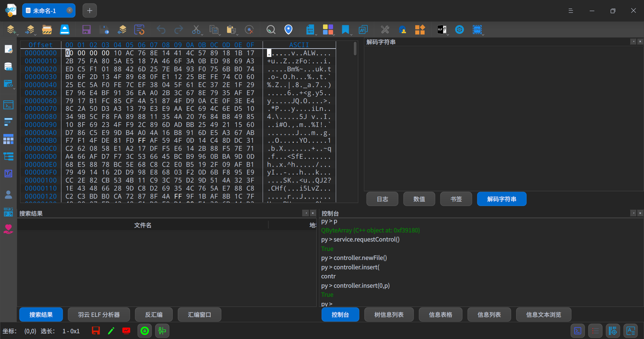The width and height of the screenshot is (644, 339).
Task: Switch to the 反汇编 tab
Action: click(x=154, y=315)
